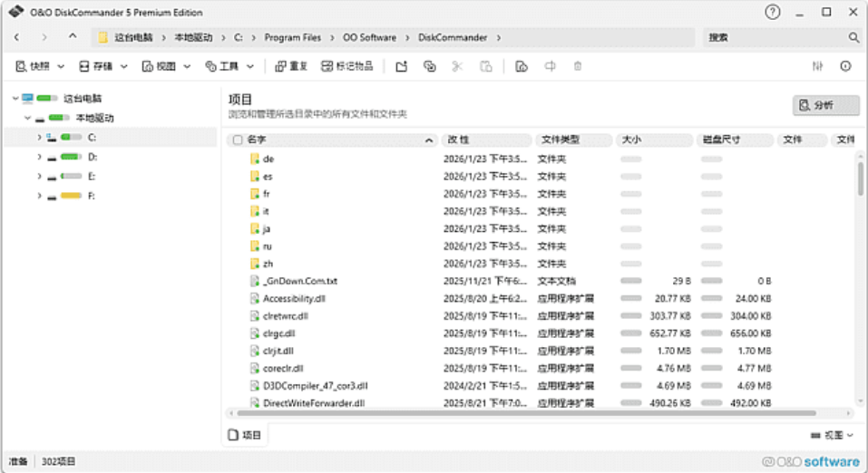Click the size bar for clrgc.dll
Image resolution: width=868 pixels, height=473 pixels.
630,333
